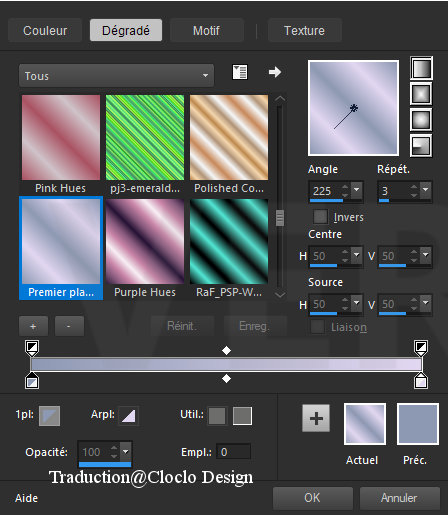Screen dimensions: 448x515
Task: Click the 1pl foreground color icon
Action: click(x=50, y=416)
